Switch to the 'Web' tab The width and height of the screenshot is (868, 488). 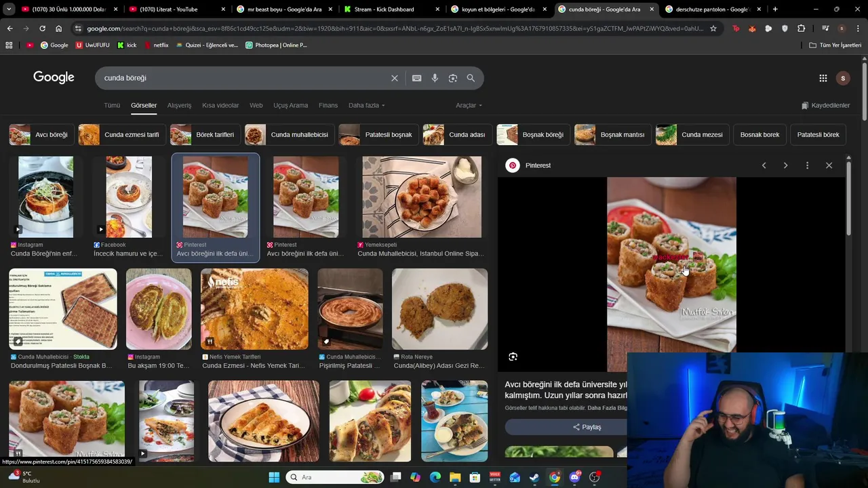pyautogui.click(x=256, y=105)
